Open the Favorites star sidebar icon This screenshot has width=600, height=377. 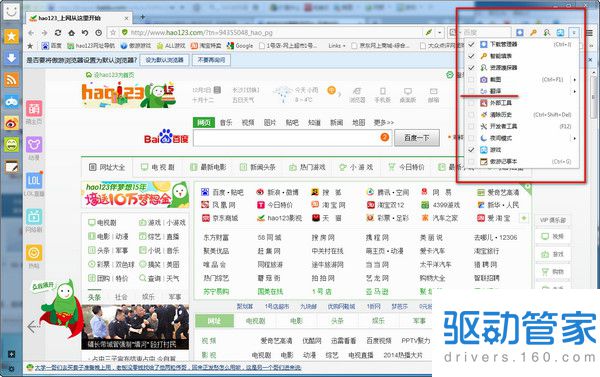click(x=11, y=36)
